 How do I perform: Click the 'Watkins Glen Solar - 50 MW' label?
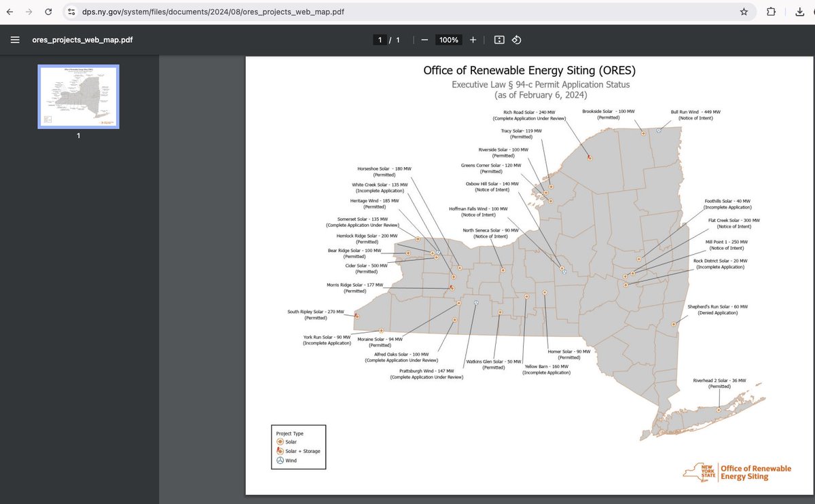pos(494,361)
